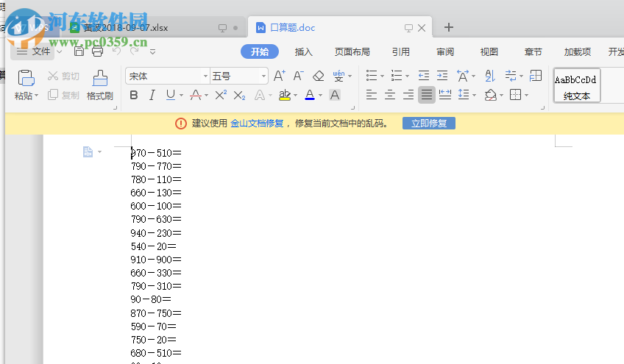Toggle Italic formatting
The width and height of the screenshot is (624, 364).
pyautogui.click(x=152, y=95)
